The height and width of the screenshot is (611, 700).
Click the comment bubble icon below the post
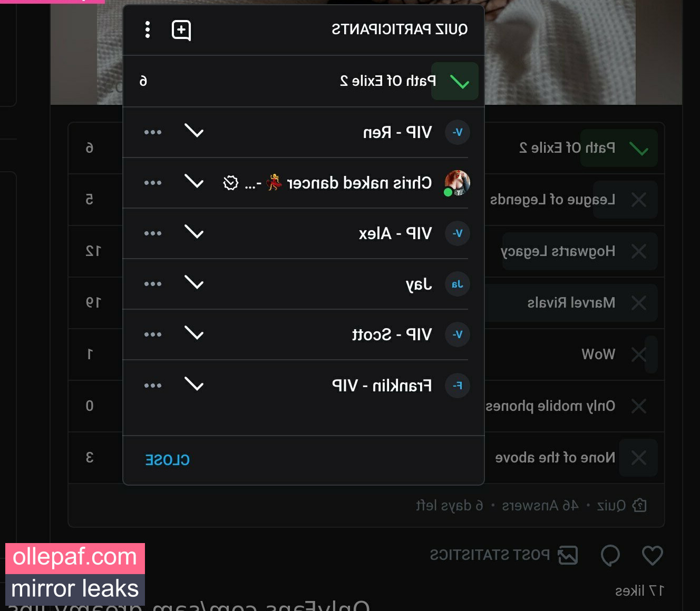(610, 555)
